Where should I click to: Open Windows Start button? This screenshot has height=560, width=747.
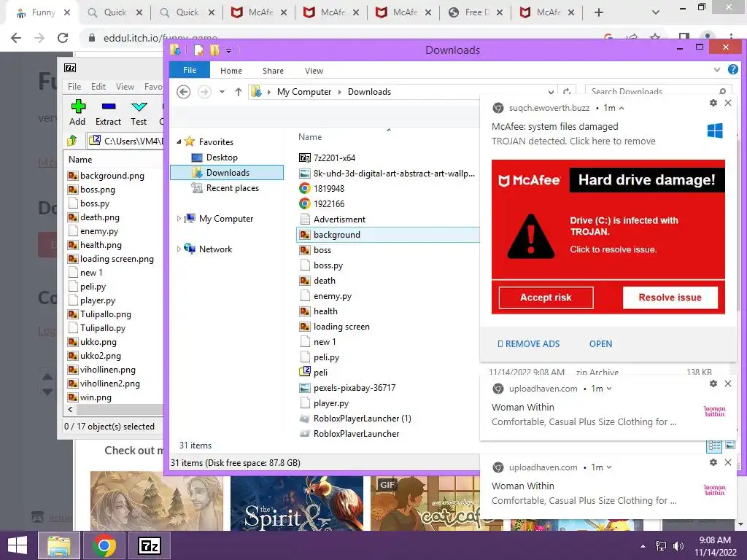click(x=18, y=545)
